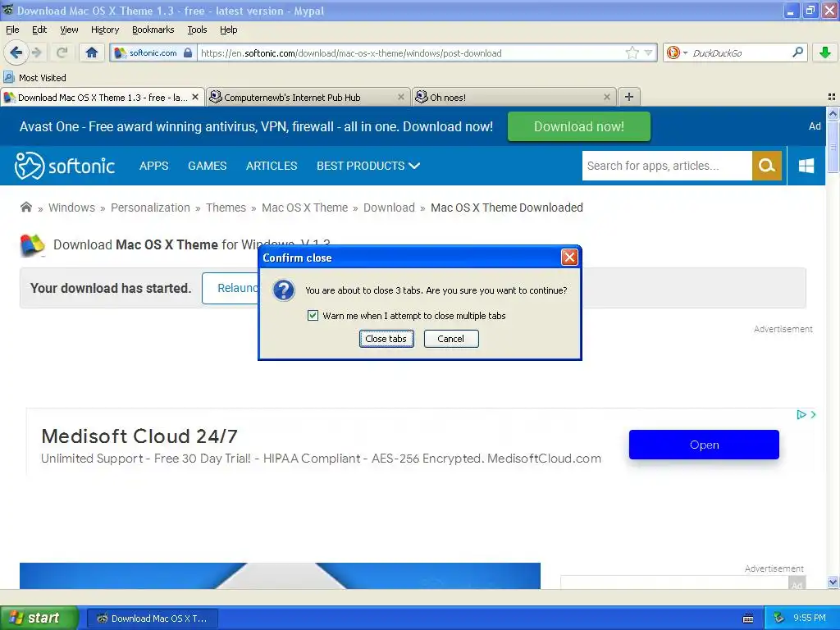This screenshot has width=840, height=630.
Task: Open the GAMES navigation link
Action: click(x=207, y=166)
